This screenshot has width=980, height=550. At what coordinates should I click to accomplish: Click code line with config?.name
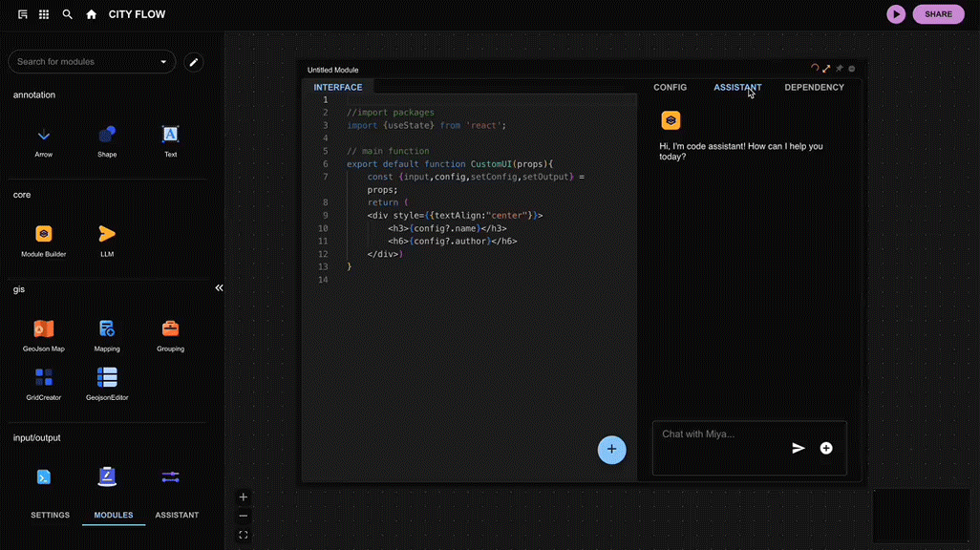447,229
